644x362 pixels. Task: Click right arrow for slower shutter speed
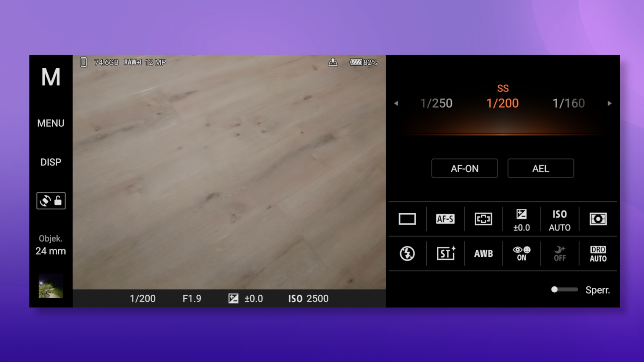pyautogui.click(x=609, y=103)
